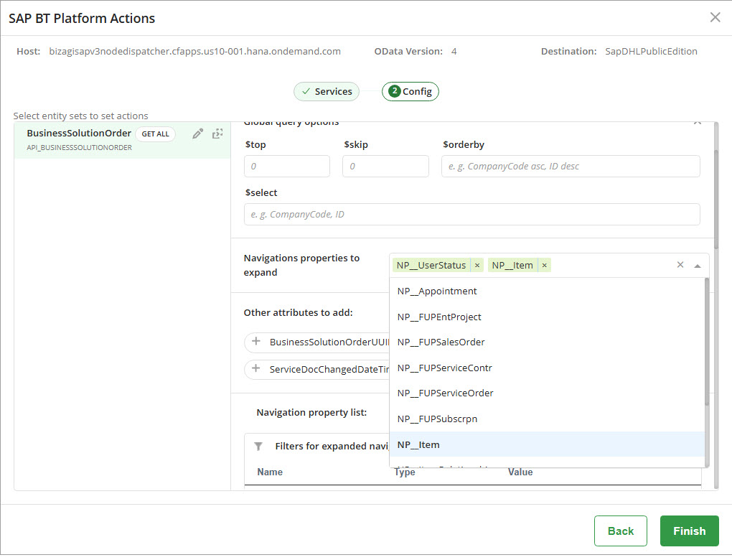
Task: Go to the Services step
Action: pyautogui.click(x=327, y=92)
